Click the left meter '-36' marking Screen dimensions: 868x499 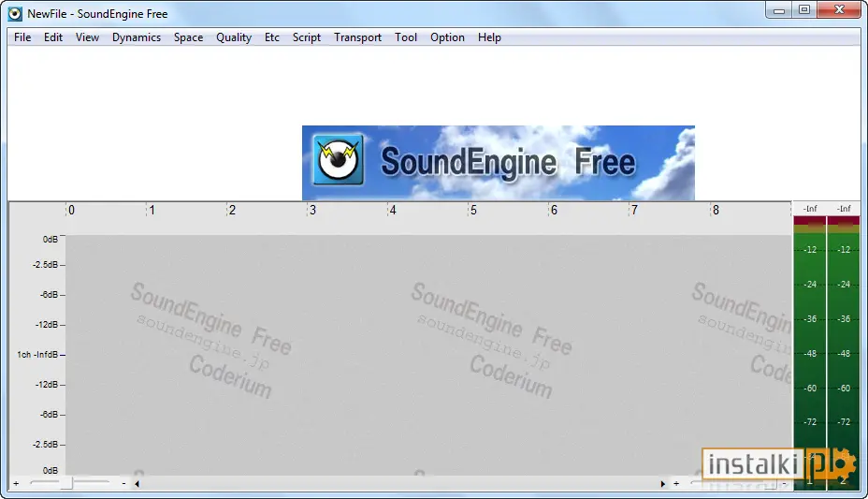click(x=810, y=319)
